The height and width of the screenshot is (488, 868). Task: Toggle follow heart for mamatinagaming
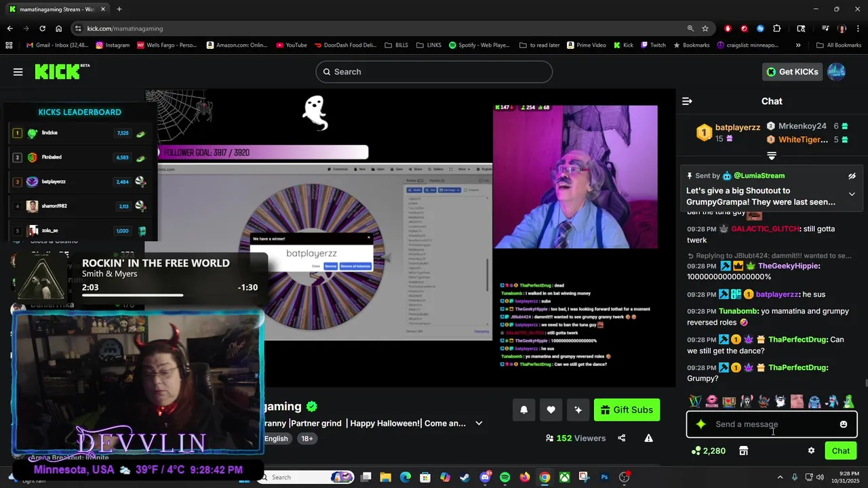pos(551,409)
